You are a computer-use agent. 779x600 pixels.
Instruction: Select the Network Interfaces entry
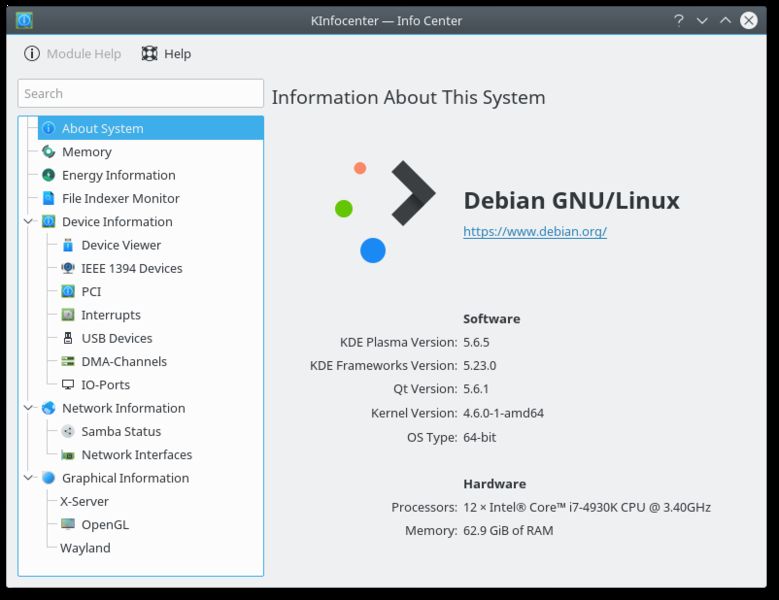137,454
